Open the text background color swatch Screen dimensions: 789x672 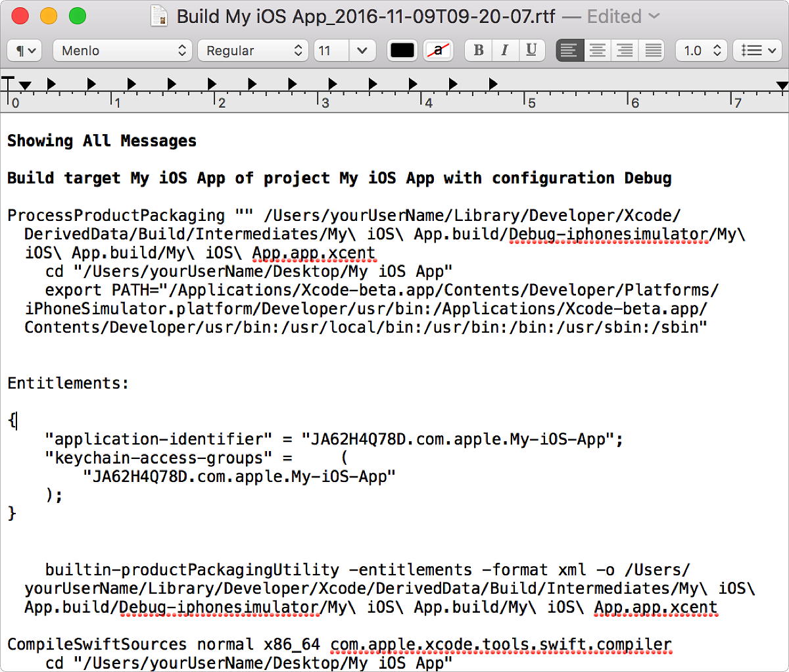tap(438, 51)
